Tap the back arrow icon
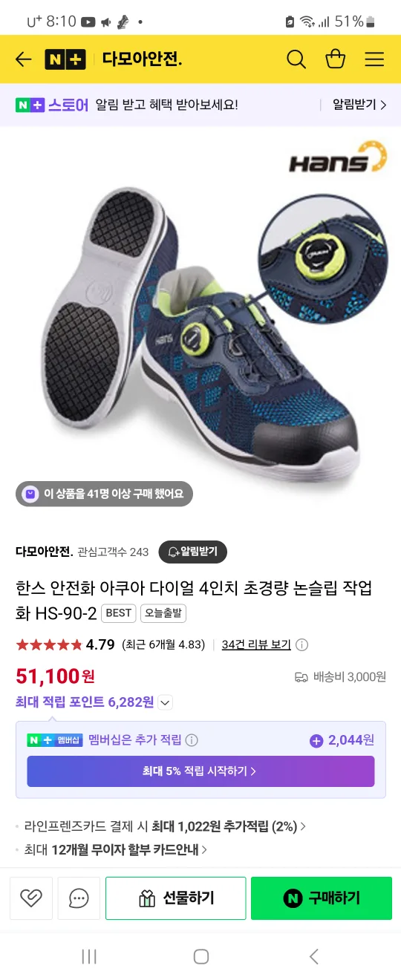 [24, 59]
